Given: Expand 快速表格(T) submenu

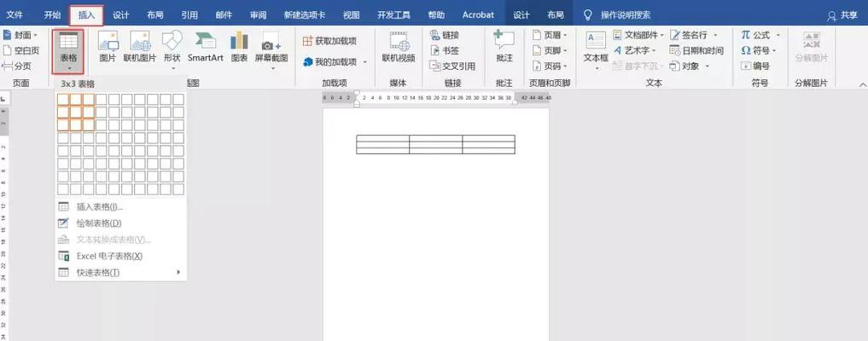Looking at the screenshot, I should pyautogui.click(x=120, y=273).
